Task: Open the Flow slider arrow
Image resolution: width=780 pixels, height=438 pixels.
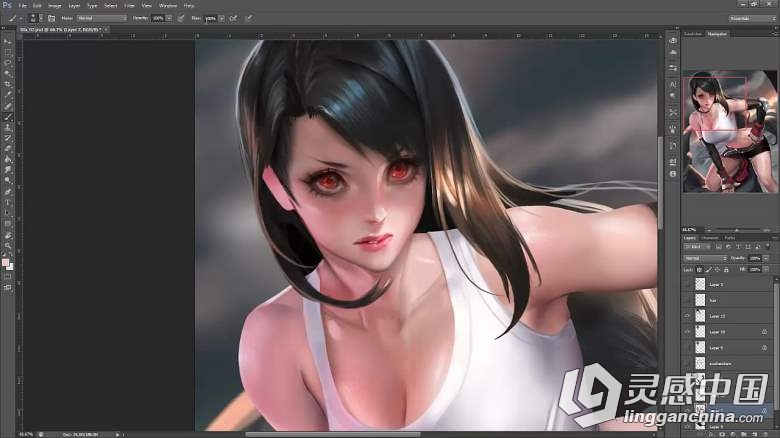Action: [x=221, y=18]
